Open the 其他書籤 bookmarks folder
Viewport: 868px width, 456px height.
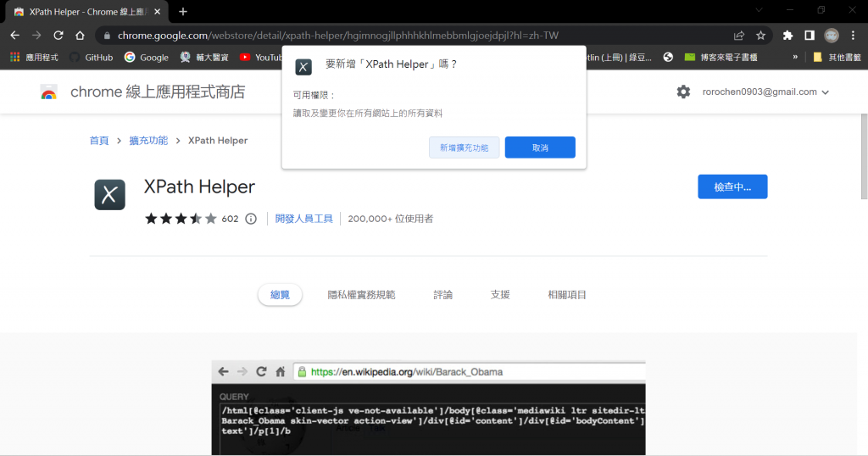(x=837, y=57)
